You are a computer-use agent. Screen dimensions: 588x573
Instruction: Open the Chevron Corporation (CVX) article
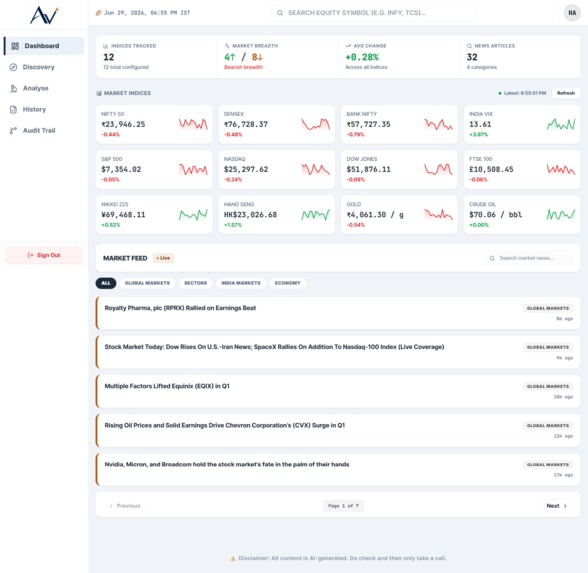pos(338,430)
